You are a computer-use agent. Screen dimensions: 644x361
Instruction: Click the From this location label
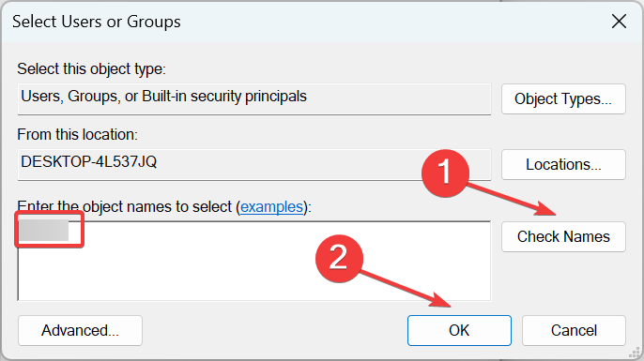coord(77,135)
